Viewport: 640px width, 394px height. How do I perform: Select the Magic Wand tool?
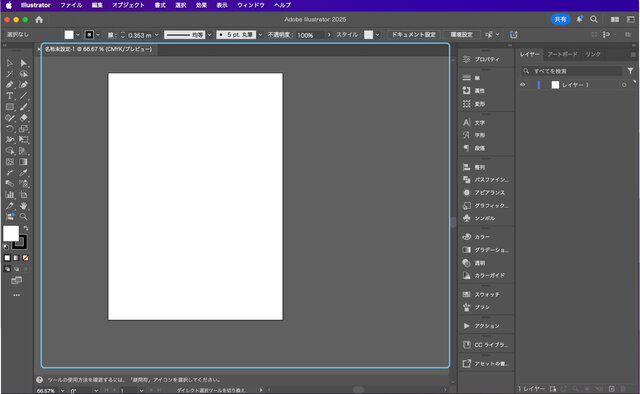[9, 74]
